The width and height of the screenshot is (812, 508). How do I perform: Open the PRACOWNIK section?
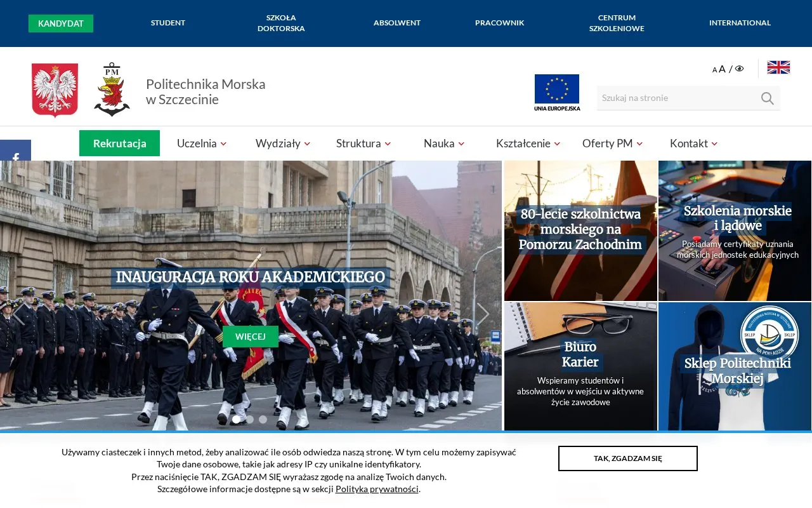(500, 23)
